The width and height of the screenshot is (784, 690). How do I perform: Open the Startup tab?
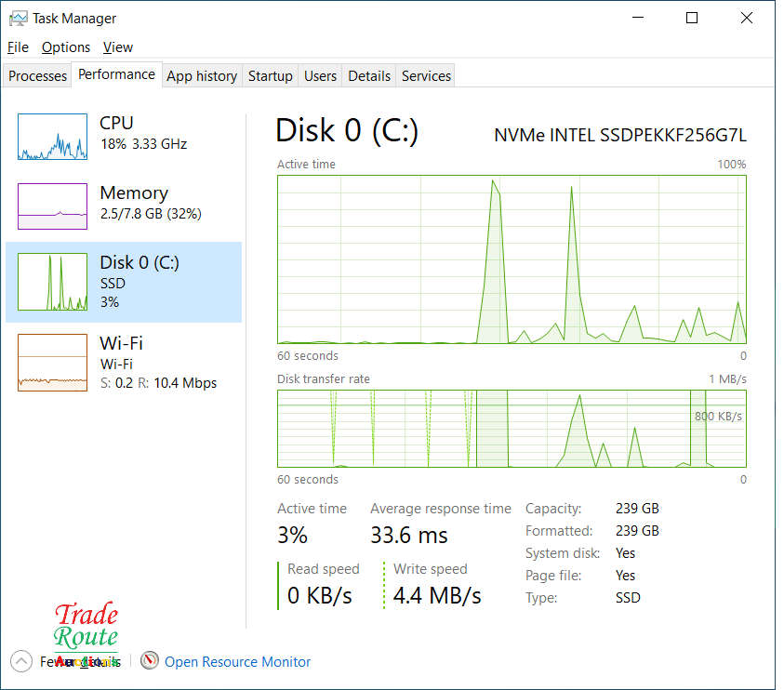click(x=271, y=76)
